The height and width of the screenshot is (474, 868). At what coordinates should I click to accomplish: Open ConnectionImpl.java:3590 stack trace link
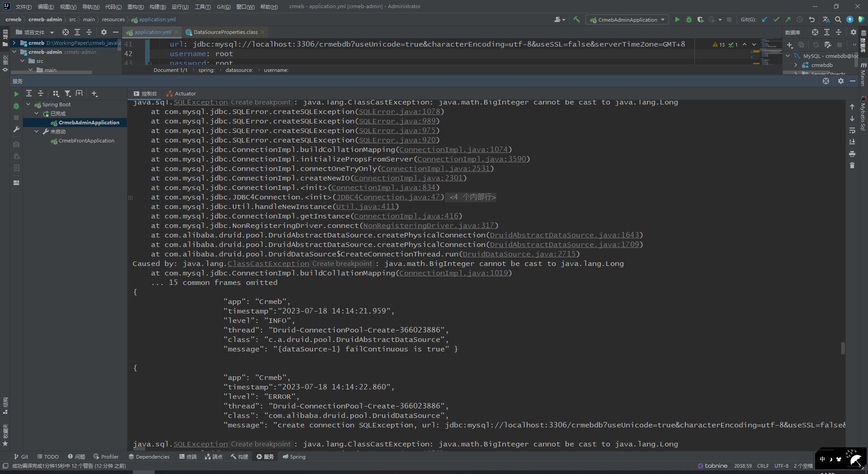pyautogui.click(x=472, y=159)
